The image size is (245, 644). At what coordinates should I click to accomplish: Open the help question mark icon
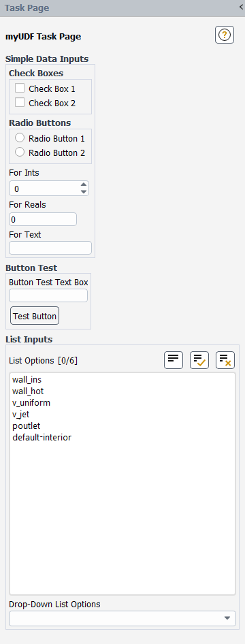coord(225,35)
